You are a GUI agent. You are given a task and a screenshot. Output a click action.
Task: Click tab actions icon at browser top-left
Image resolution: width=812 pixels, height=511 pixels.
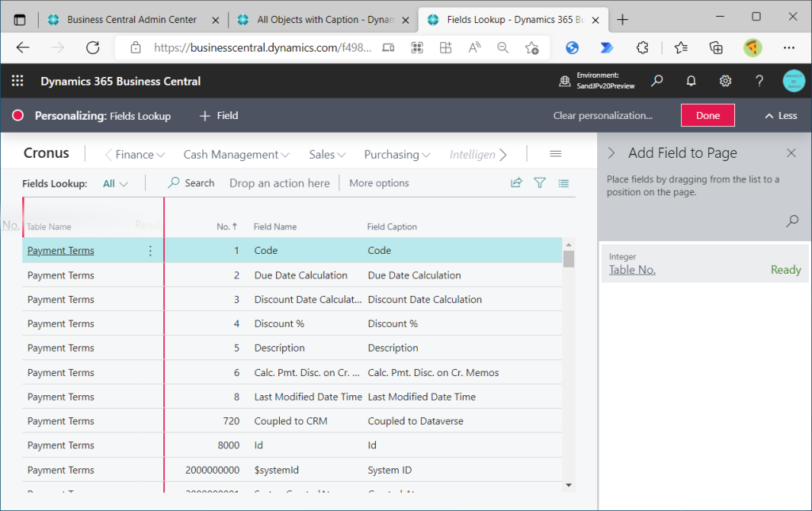point(20,20)
